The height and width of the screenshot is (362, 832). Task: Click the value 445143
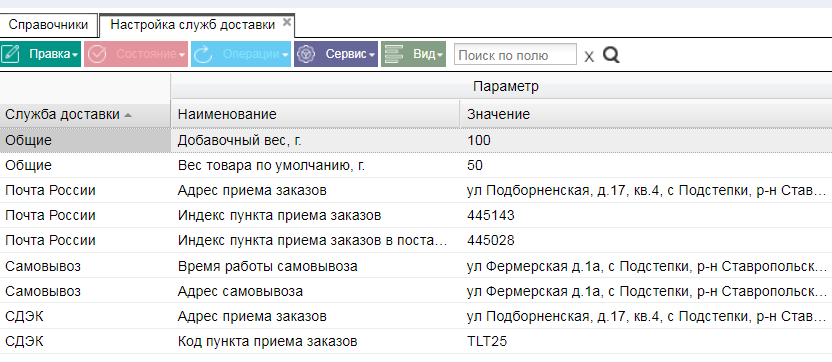[x=491, y=216]
